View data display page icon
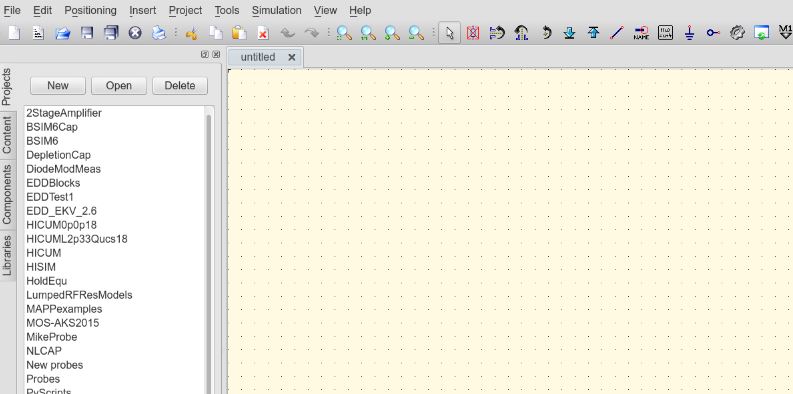The image size is (793, 394). (761, 33)
